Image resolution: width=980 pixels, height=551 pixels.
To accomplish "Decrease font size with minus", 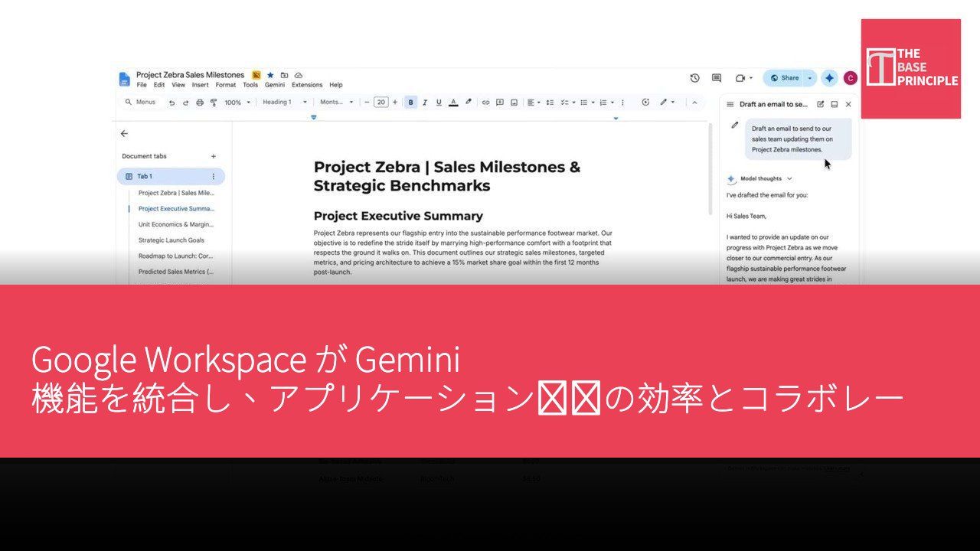I will coord(367,103).
